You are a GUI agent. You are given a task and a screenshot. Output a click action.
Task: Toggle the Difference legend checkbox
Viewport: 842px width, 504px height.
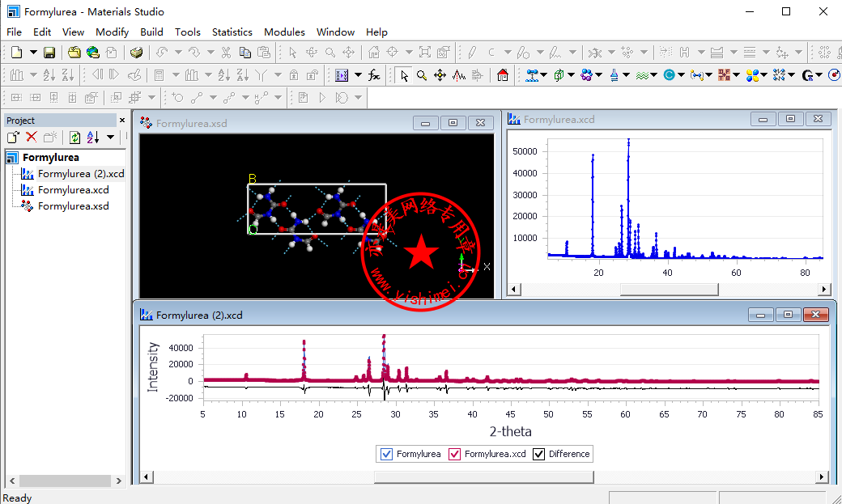[x=538, y=454]
